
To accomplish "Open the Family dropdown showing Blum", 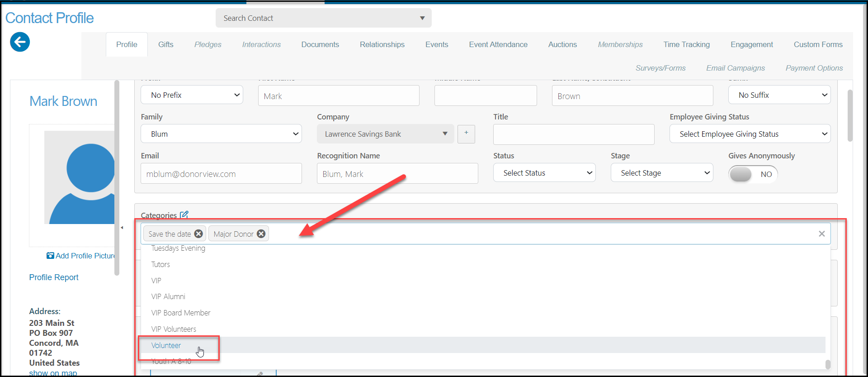I will pos(221,134).
